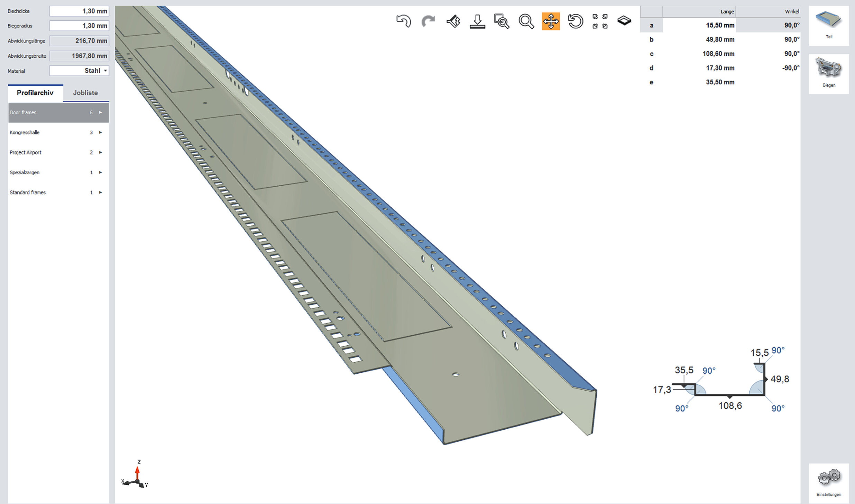Open the Biegen bending view
Image resolution: width=855 pixels, height=504 pixels.
tap(829, 73)
